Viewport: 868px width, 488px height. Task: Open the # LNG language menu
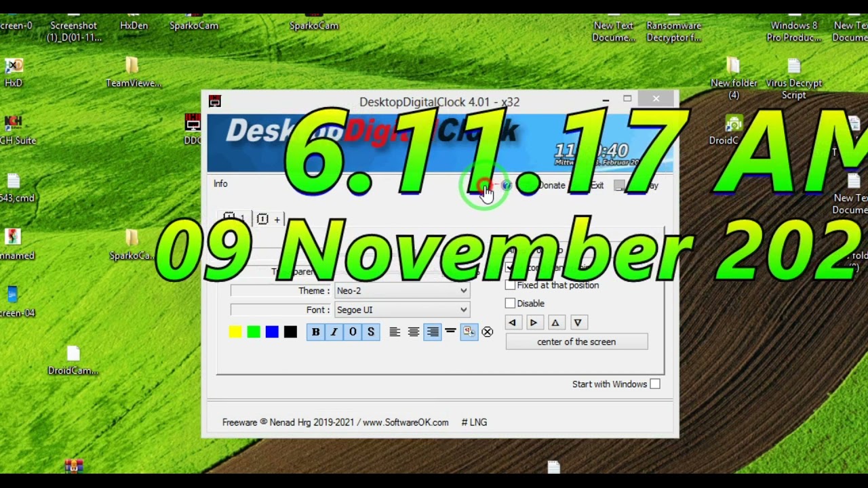click(474, 422)
